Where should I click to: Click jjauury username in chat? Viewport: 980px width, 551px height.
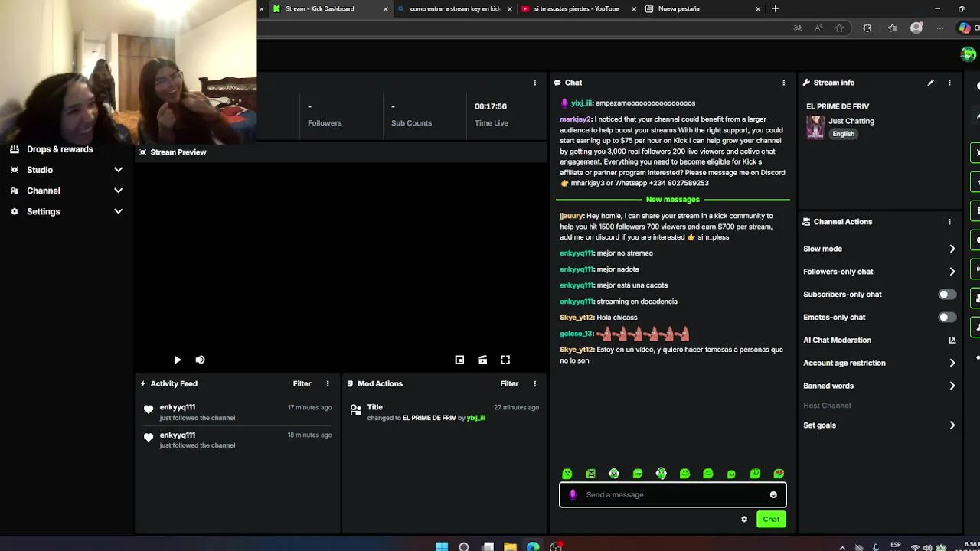tap(571, 216)
